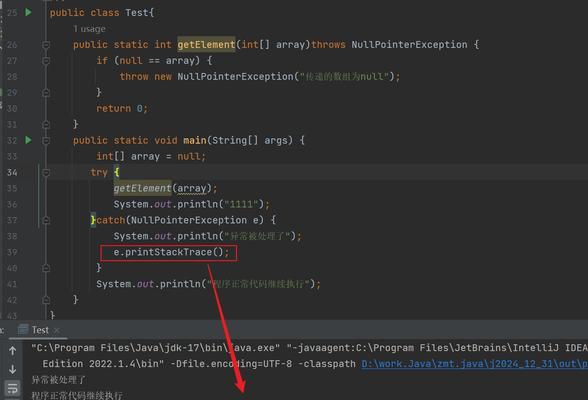Click the '1 usage' hint above getElement
This screenshot has width=588, height=400.
pos(89,29)
